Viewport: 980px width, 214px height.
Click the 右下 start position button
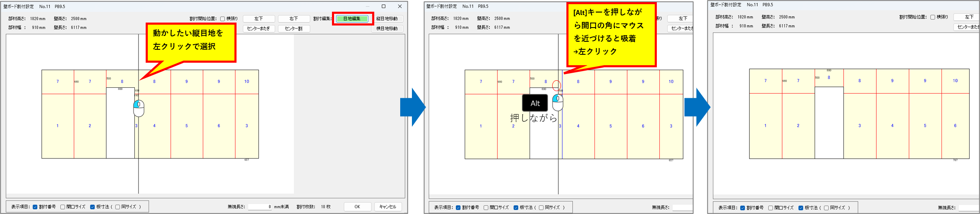point(294,19)
